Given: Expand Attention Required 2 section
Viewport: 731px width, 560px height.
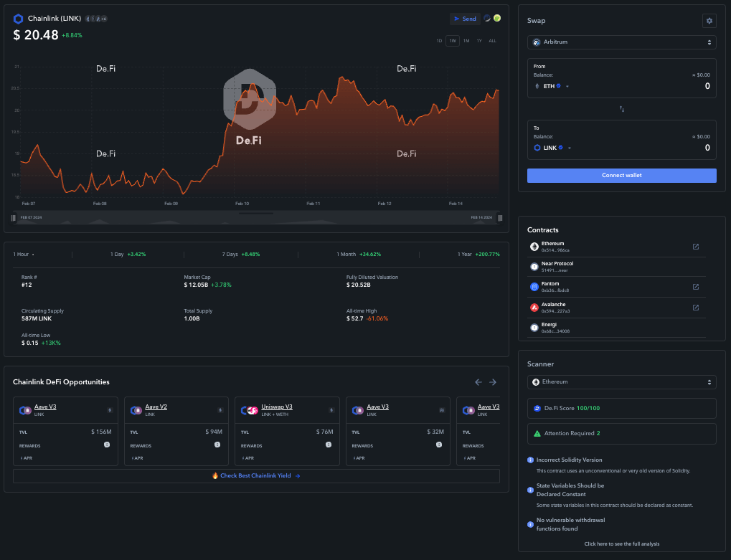Looking at the screenshot, I should tap(621, 434).
